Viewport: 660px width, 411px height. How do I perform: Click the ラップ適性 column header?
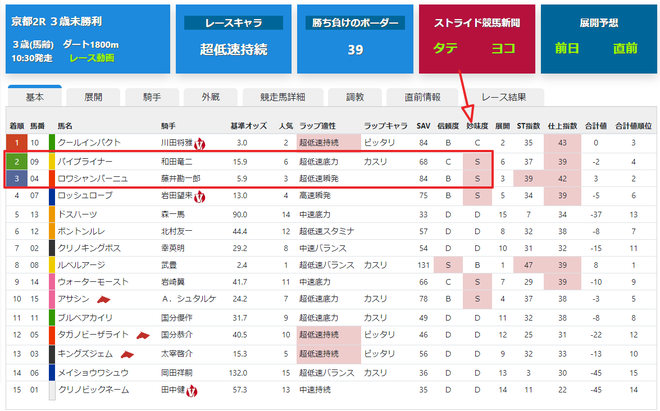click(x=317, y=126)
